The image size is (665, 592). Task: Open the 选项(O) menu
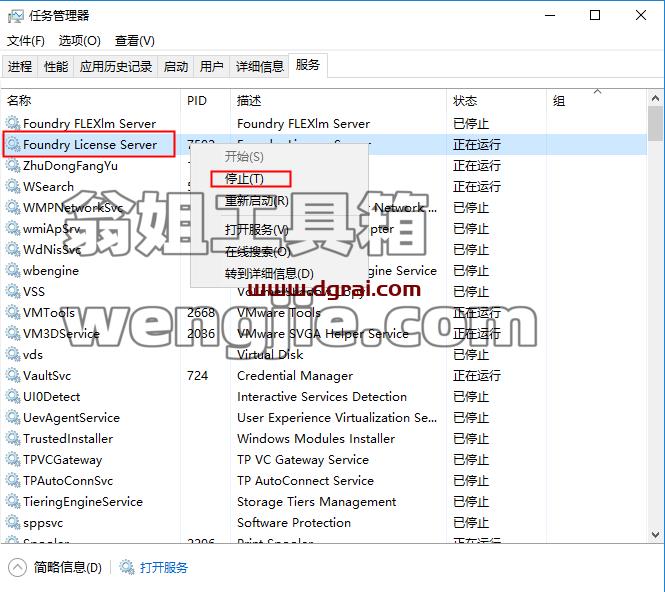[80, 41]
